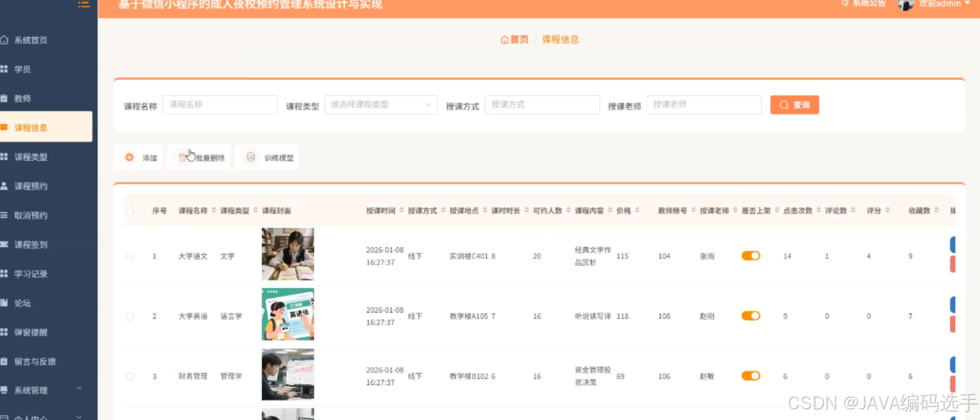Check the checkbox for 大学语文 row

tap(130, 257)
